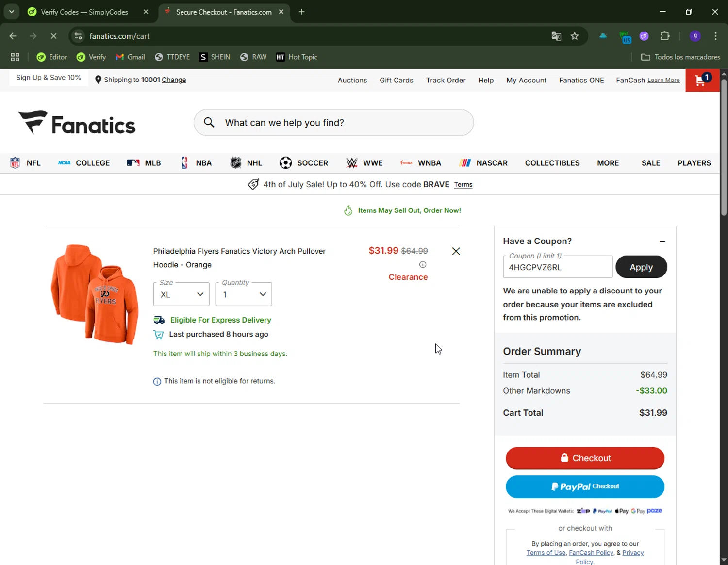The width and height of the screenshot is (728, 565).
Task: Focus the product search field
Action: click(333, 122)
